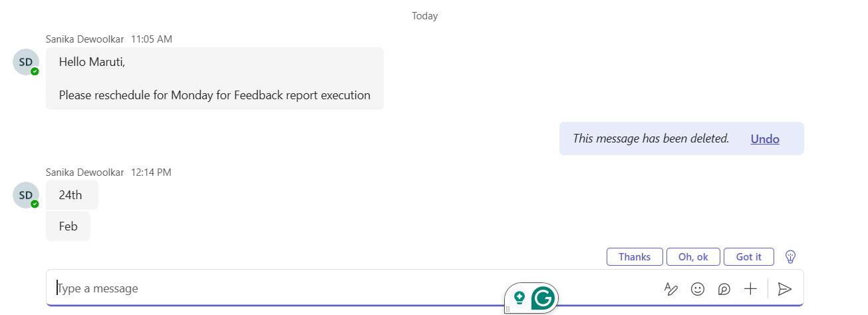Open the text Format options icon

(671, 288)
